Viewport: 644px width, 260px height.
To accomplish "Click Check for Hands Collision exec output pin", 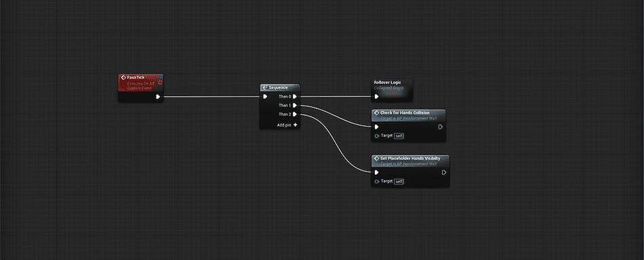I will 440,127.
